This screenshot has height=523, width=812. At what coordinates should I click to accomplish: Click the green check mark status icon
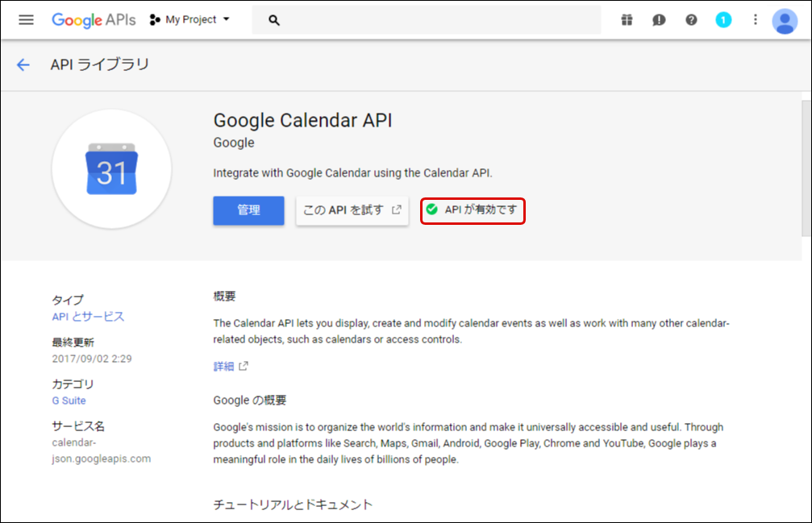(x=432, y=209)
